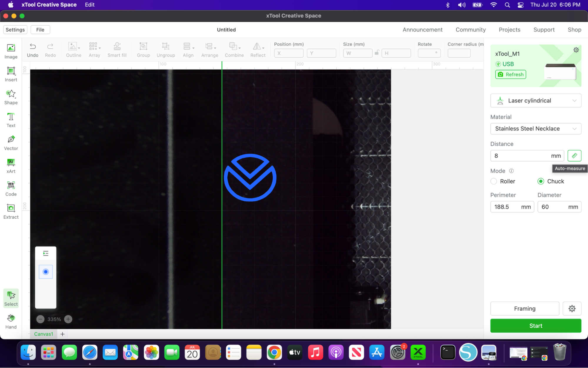
Task: Open the Stainless Steel Necklace material dropdown
Action: point(536,129)
